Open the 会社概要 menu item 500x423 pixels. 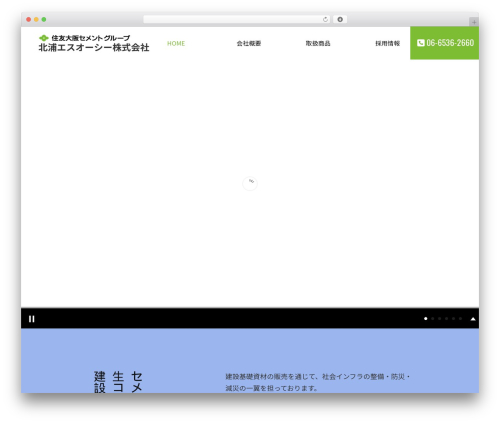point(249,43)
